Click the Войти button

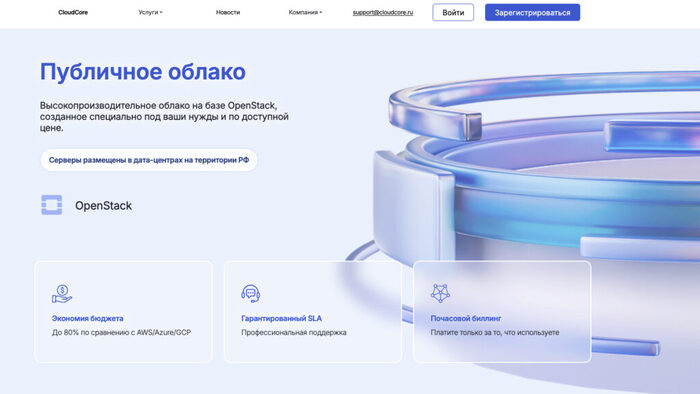coord(453,12)
